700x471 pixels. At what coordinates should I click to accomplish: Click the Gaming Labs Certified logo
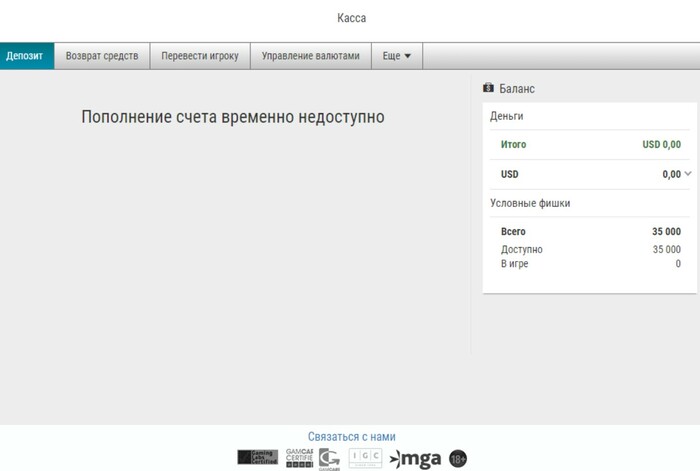[x=258, y=457]
